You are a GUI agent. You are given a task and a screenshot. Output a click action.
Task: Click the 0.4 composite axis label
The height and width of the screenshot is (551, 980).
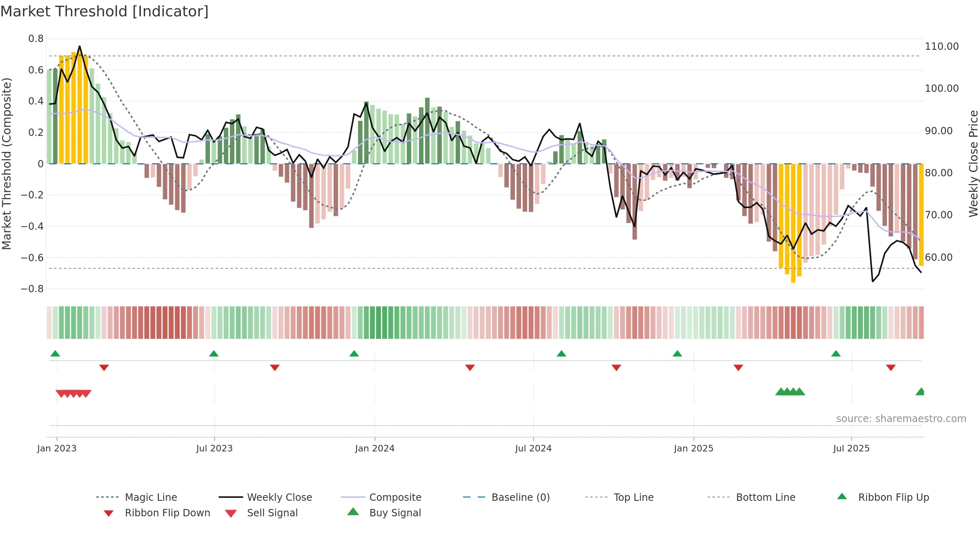pyautogui.click(x=36, y=101)
